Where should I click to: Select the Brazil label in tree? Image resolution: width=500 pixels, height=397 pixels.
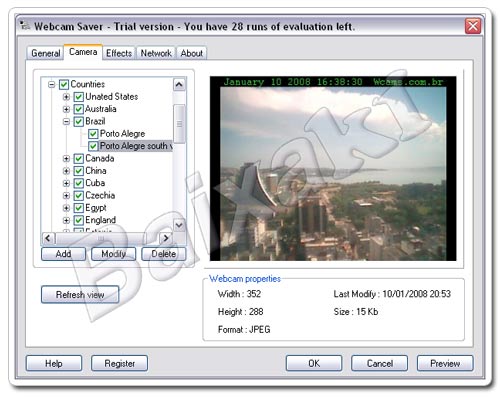click(95, 121)
